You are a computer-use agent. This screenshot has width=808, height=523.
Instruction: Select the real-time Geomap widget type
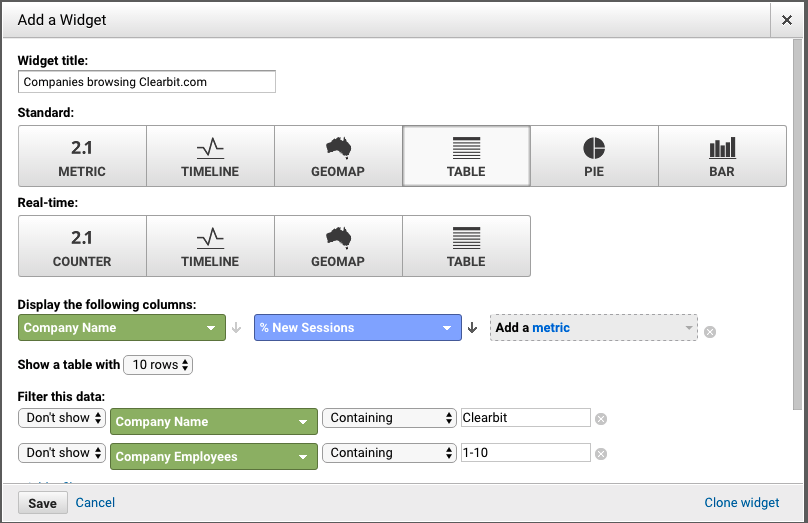tap(338, 246)
